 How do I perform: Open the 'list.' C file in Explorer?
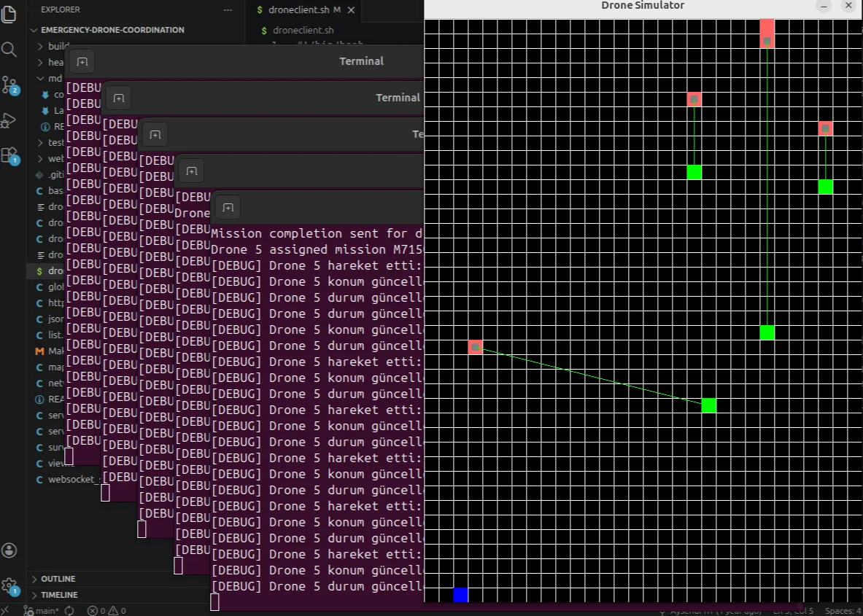coord(50,335)
